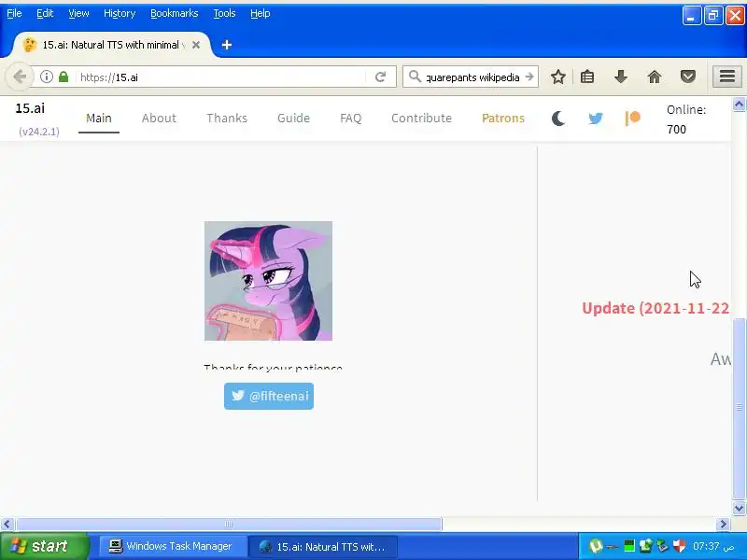Image resolution: width=747 pixels, height=560 pixels.
Task: Open the Guide page
Action: tap(293, 119)
